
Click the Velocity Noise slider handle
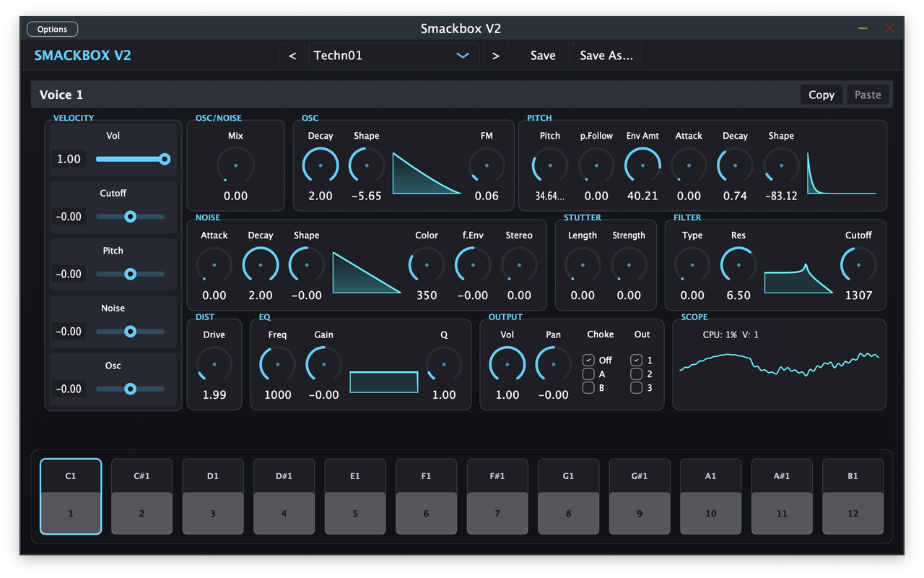[x=130, y=331]
